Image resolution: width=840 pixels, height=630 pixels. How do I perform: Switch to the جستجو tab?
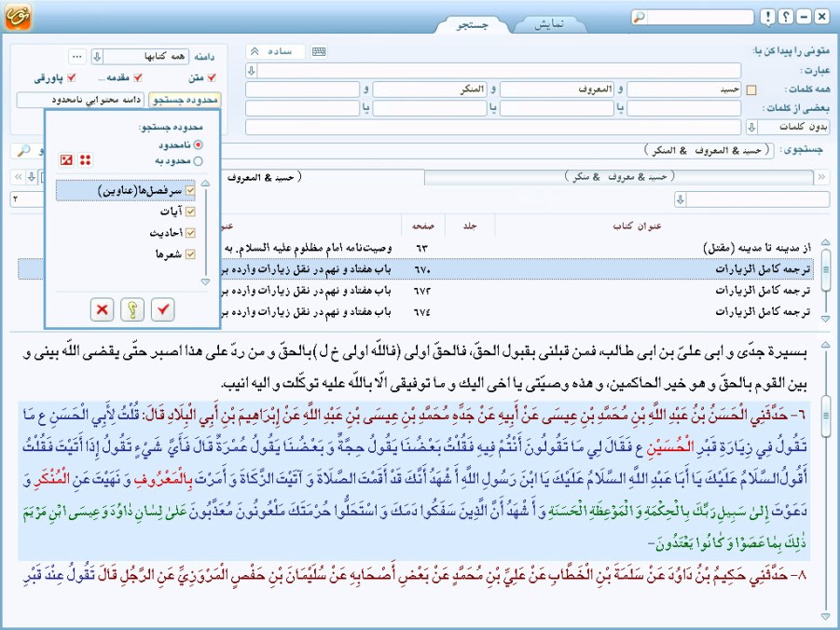click(472, 24)
